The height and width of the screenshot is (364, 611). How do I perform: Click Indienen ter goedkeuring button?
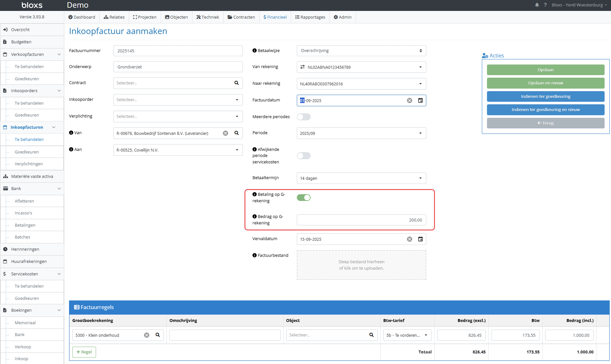point(545,96)
